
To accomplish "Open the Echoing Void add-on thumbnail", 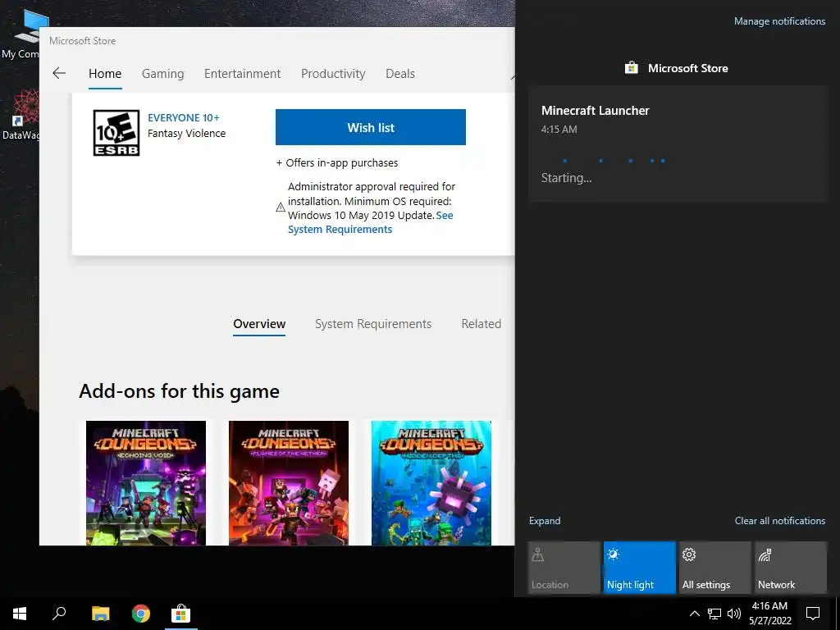I will click(x=146, y=483).
